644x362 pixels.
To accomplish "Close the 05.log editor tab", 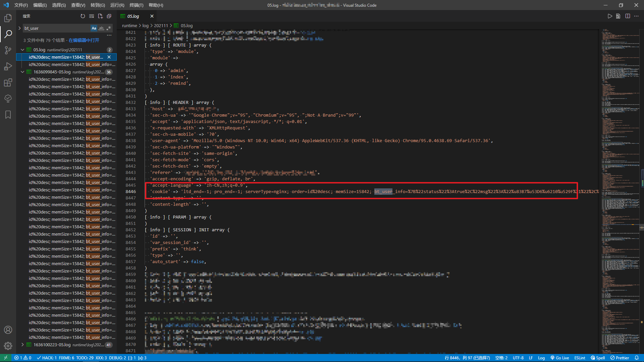I will (152, 16).
